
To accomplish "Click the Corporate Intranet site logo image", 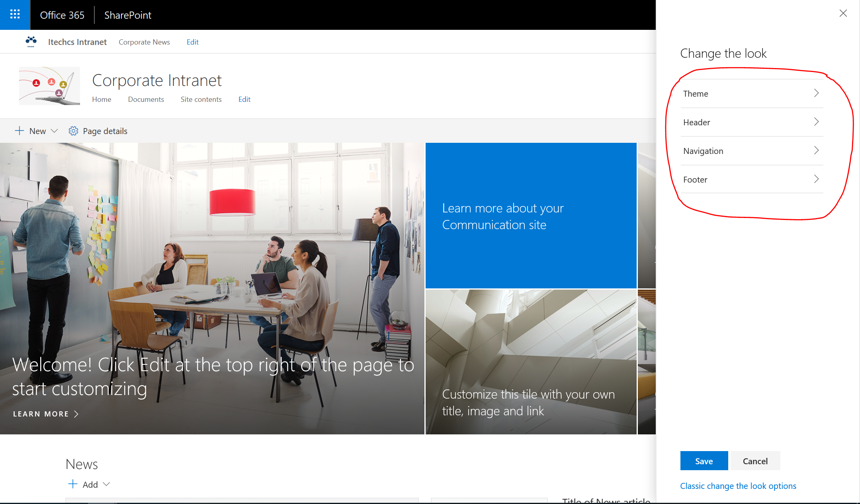I will (x=49, y=86).
